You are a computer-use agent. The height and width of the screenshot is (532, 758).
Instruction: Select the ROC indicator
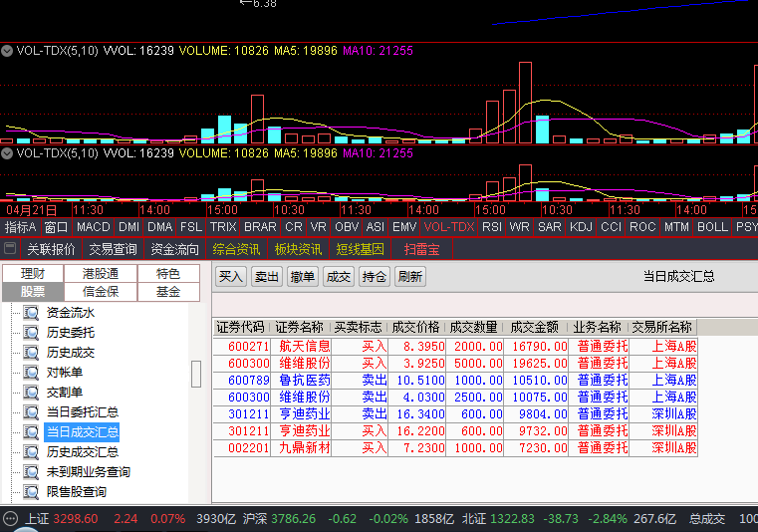pos(642,227)
